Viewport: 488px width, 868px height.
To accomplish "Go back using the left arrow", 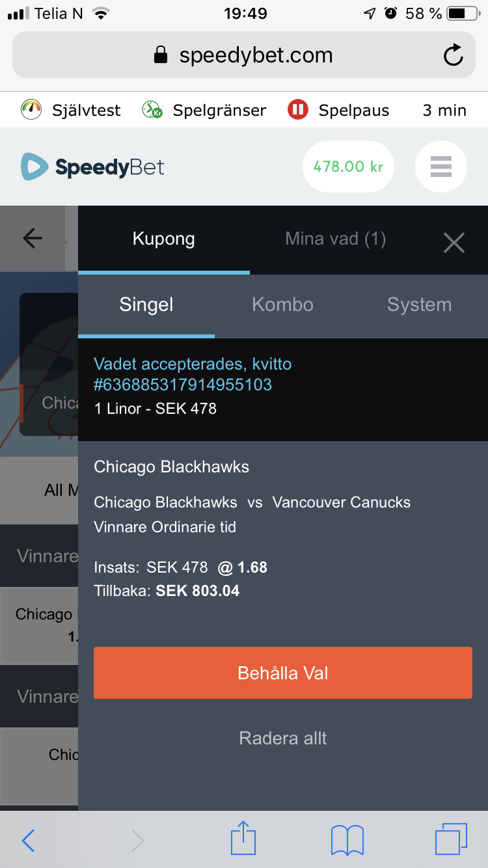I will [x=33, y=239].
